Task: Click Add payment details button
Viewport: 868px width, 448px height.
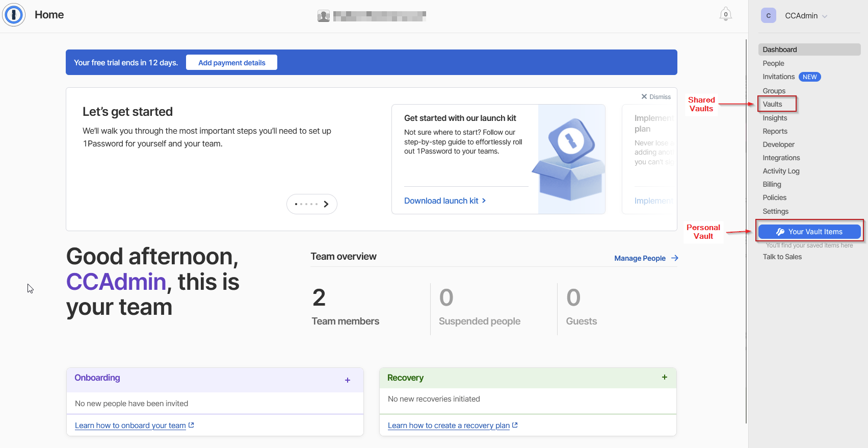Action: pos(231,62)
